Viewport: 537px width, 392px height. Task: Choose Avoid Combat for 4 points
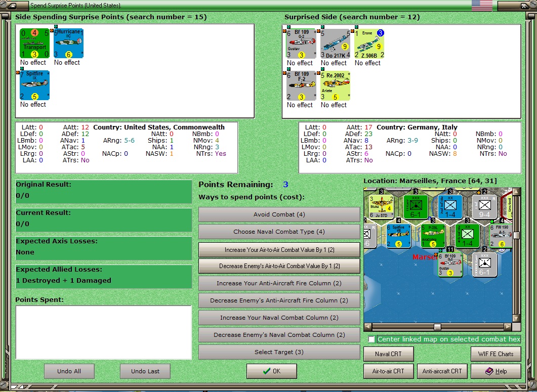(x=279, y=214)
